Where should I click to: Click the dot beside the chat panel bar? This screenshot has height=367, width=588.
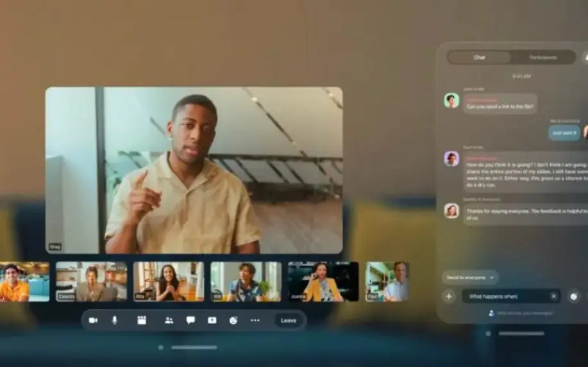(488, 333)
